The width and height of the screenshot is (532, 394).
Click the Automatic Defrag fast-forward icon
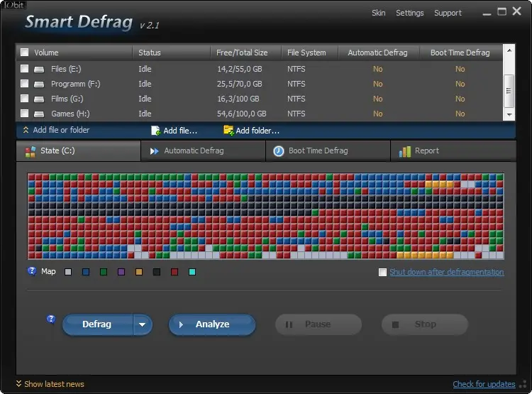(x=155, y=151)
